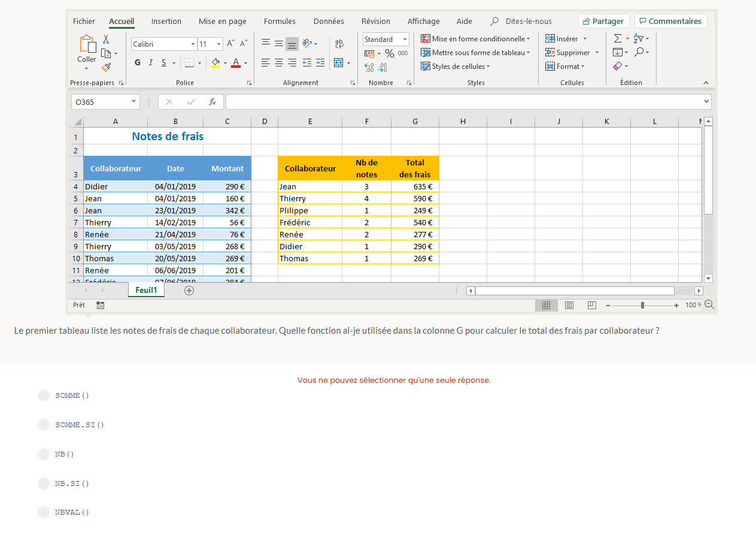
Task: Open the Formules tab
Action: pyautogui.click(x=280, y=21)
